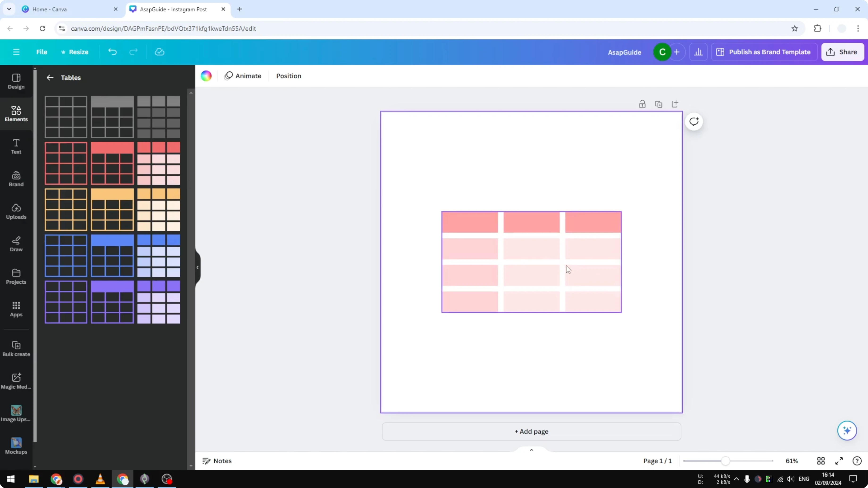Duplicate the page
868x488 pixels.
coord(658,104)
